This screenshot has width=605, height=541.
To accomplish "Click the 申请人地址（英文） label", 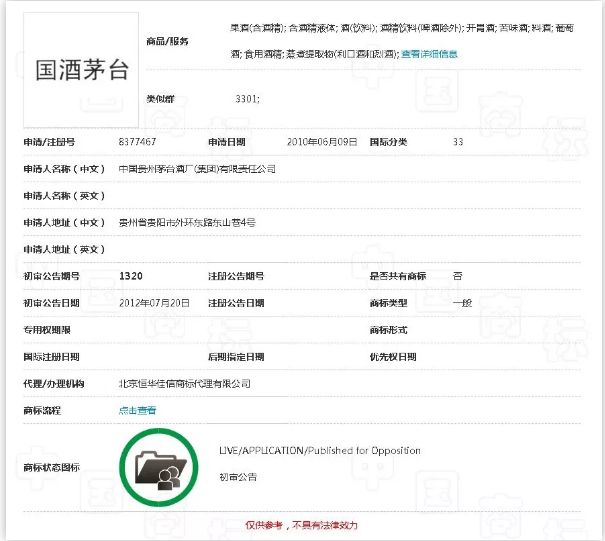I will coord(64,250).
